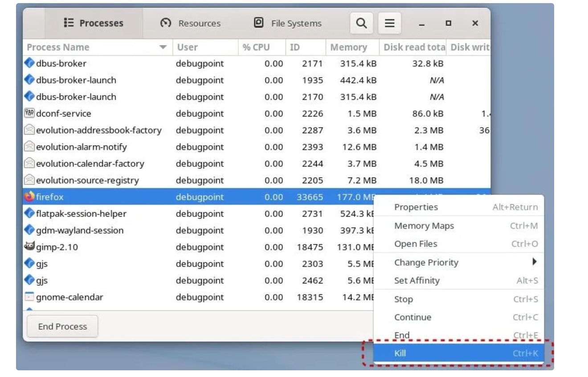Click the gdm-wayland-session process icon

coord(29,230)
